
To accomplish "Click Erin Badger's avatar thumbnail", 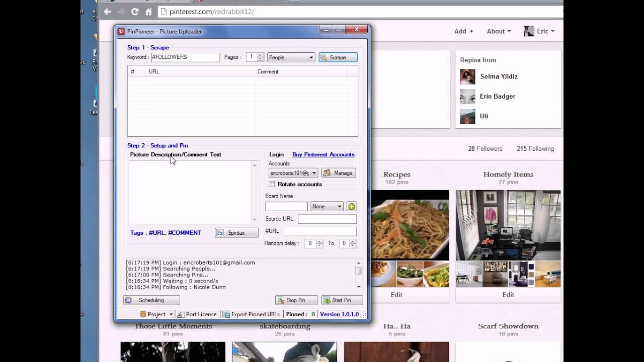I will click(467, 97).
